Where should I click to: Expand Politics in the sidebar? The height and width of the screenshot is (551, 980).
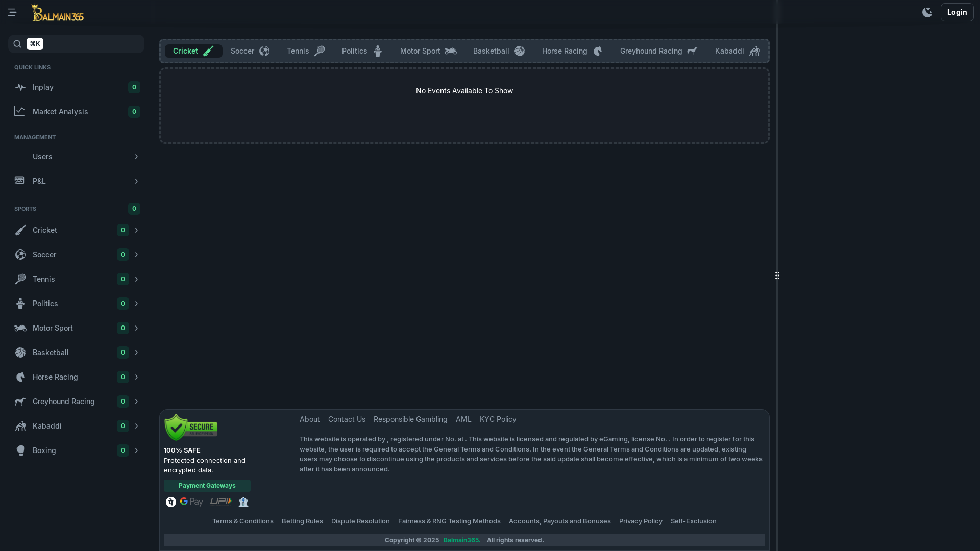pos(136,304)
